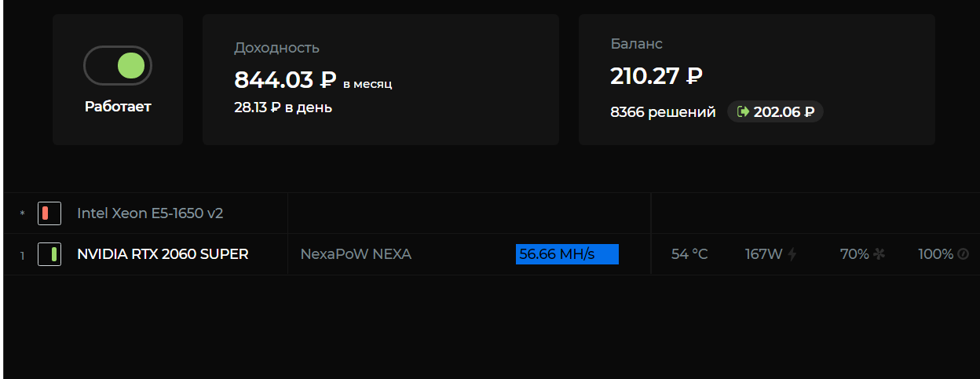Screen dimensions: 980x379
Task: Click the NexaPoW NEXA algorithm label
Action: [x=356, y=254]
